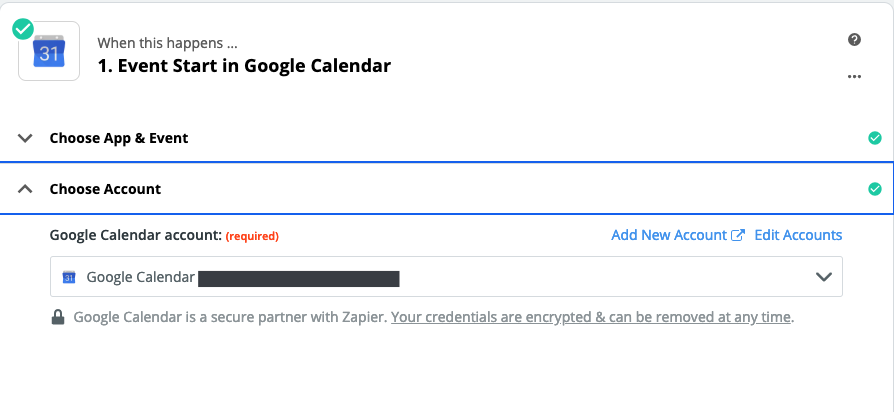
Task: Click the Event Start in Google Calendar title
Action: tap(244, 66)
